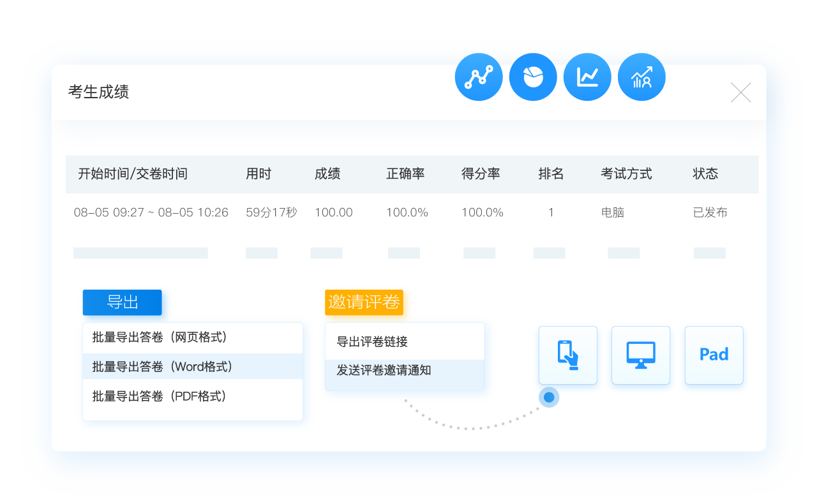Image resolution: width=817 pixels, height=504 pixels.
Task: Select the mobile phone device icon
Action: pyautogui.click(x=568, y=355)
